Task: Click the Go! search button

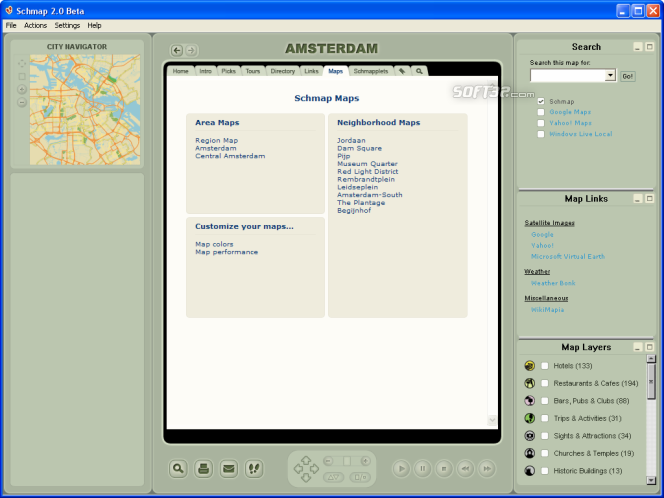Action: tap(628, 76)
